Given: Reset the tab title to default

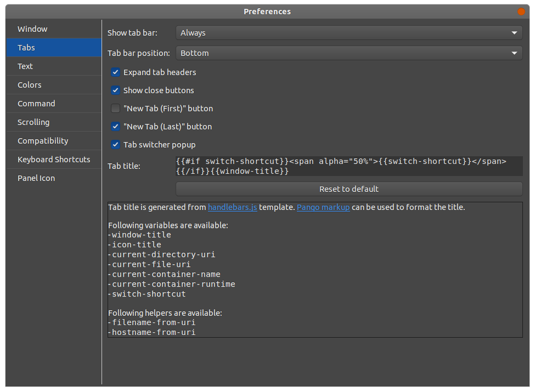Looking at the screenshot, I should pyautogui.click(x=349, y=189).
